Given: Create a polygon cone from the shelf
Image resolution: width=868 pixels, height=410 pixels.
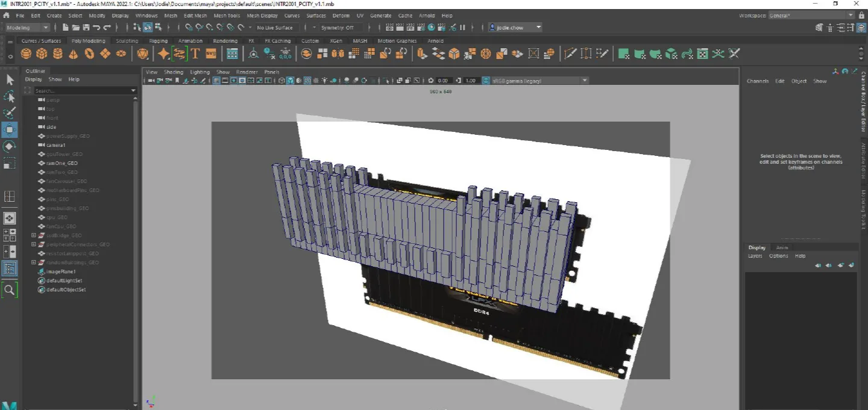Looking at the screenshot, I should pos(73,54).
